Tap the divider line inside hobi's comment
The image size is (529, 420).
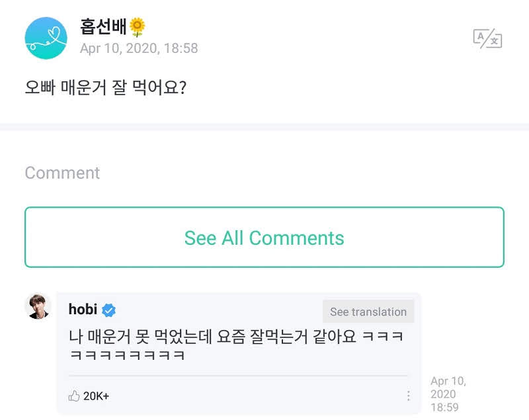[238, 375]
